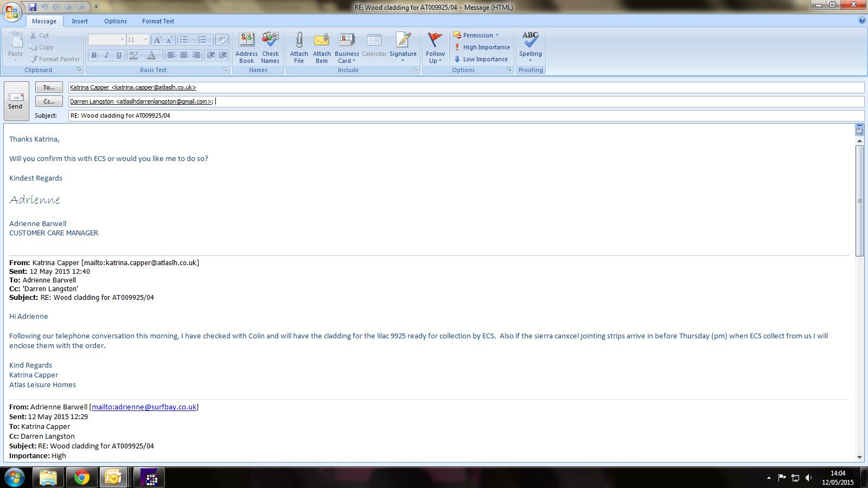The height and width of the screenshot is (488, 868).
Task: Toggle bold formatting
Action: coord(94,55)
